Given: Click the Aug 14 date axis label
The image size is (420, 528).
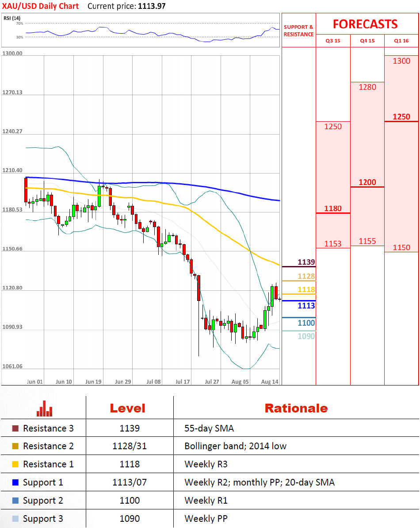Looking at the screenshot, I should tap(270, 382).
